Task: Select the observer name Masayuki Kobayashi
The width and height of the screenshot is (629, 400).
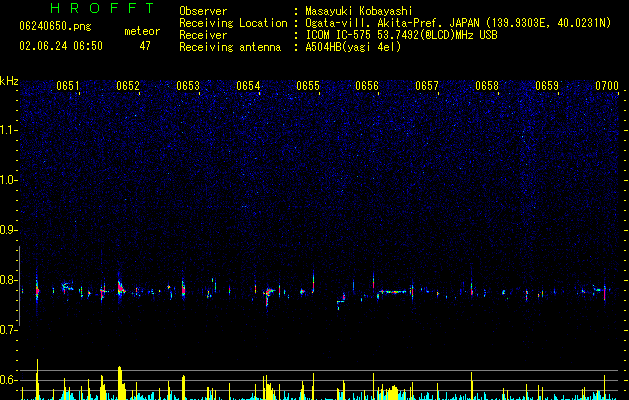Action: click(358, 11)
